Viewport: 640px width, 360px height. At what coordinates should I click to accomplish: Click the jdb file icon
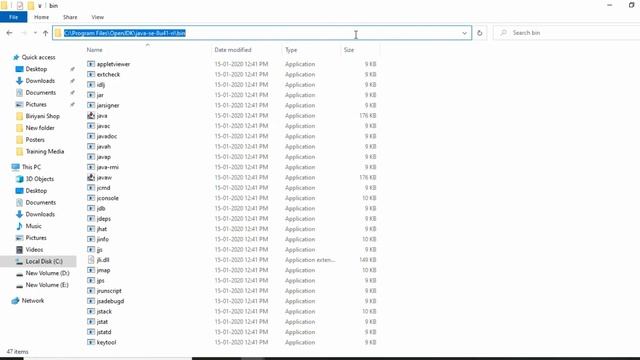(x=91, y=208)
